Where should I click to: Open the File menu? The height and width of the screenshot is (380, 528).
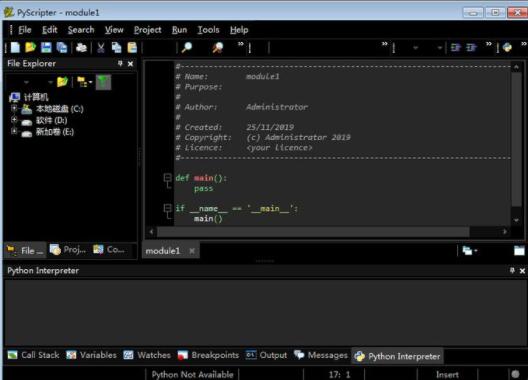pyautogui.click(x=25, y=30)
